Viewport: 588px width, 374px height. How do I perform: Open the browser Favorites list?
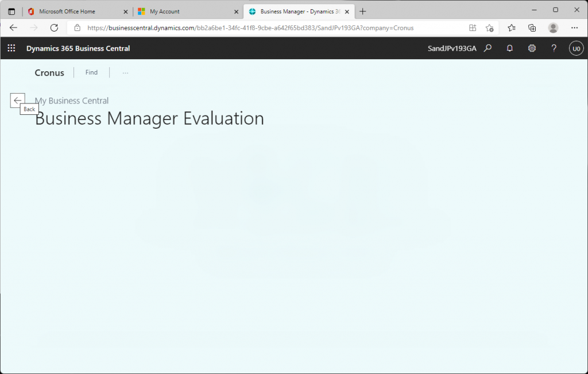(x=512, y=28)
